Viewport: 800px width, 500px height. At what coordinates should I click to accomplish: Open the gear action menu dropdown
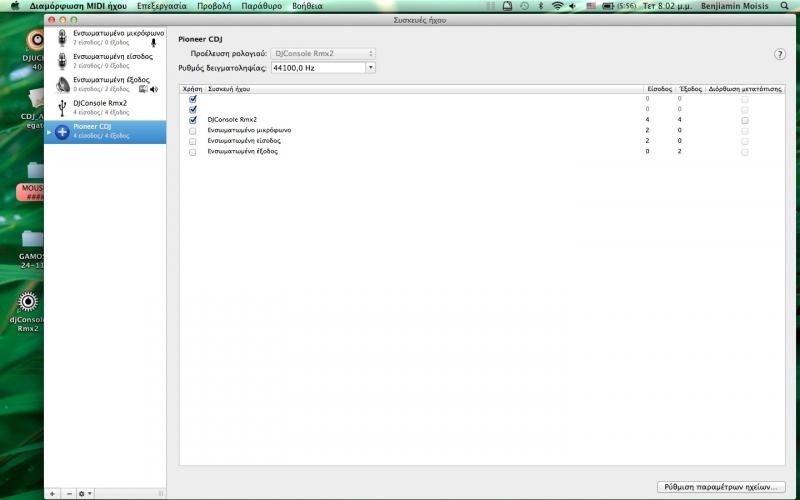click(86, 494)
